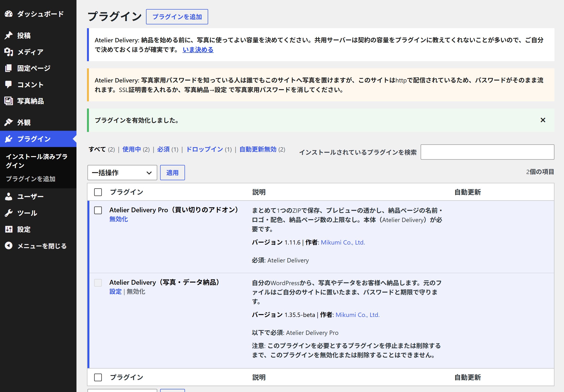
Task: Click プラグイン column header at table bottom
Action: pyautogui.click(x=126, y=377)
